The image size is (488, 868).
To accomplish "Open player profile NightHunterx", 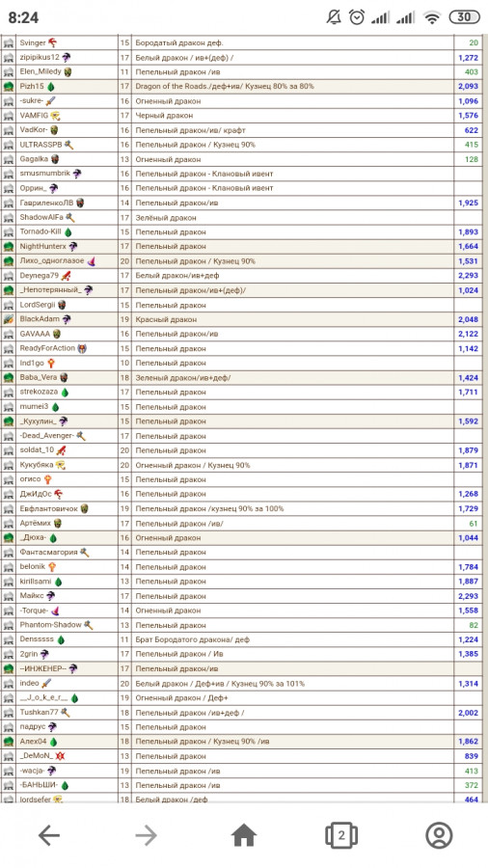I will [42, 246].
